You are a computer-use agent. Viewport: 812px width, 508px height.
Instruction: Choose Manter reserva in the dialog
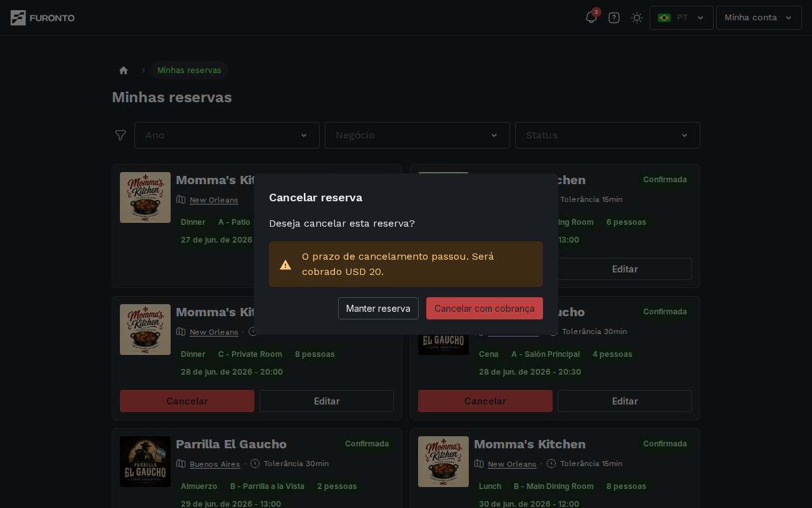coord(378,308)
